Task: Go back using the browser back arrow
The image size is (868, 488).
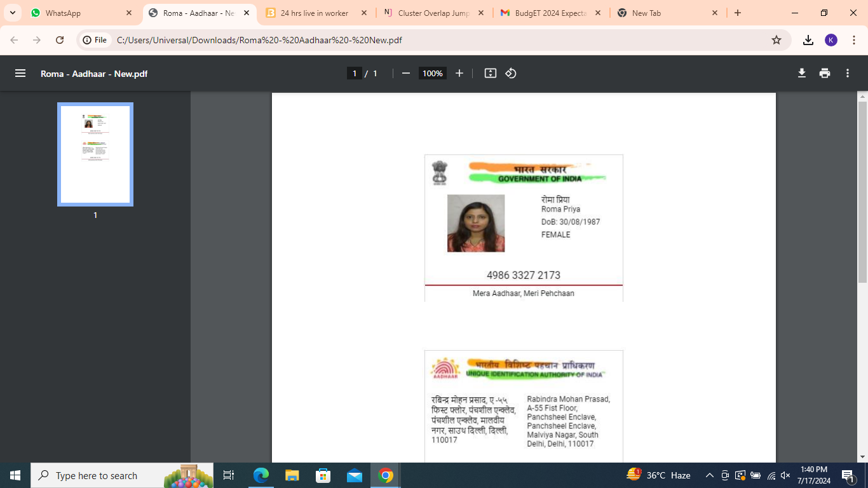Action: [14, 40]
